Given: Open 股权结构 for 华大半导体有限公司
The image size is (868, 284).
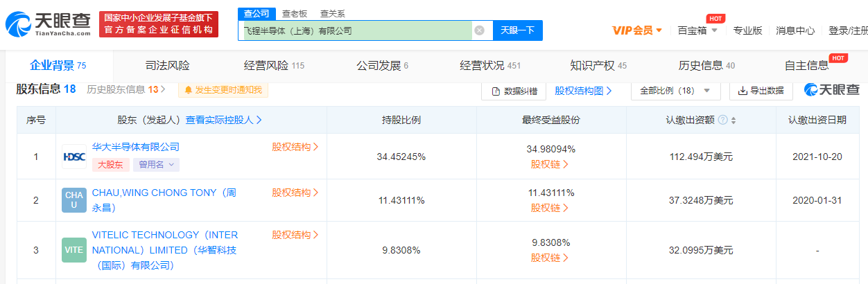Looking at the screenshot, I should tap(295, 147).
